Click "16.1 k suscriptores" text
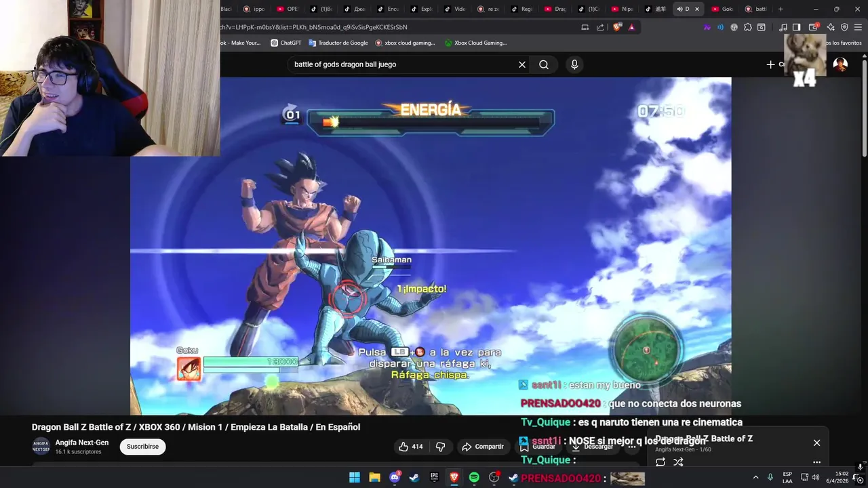The image size is (868, 488). click(x=78, y=451)
